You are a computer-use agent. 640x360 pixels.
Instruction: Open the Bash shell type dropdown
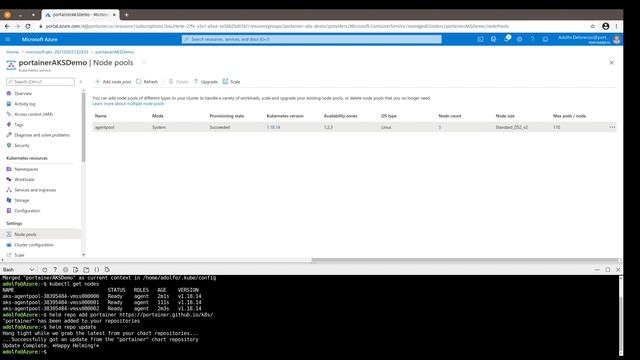[x=18, y=269]
